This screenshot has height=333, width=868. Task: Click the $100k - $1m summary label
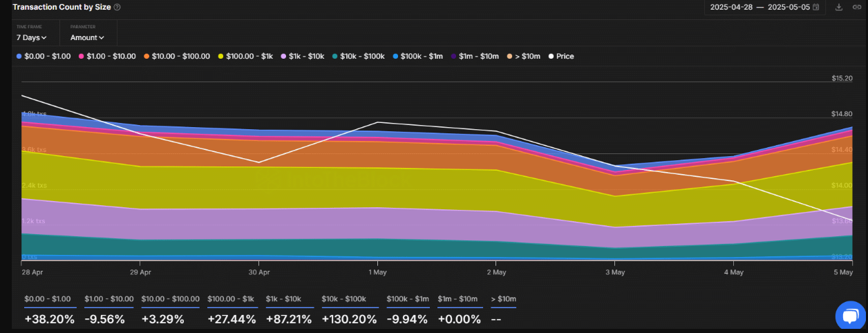408,299
